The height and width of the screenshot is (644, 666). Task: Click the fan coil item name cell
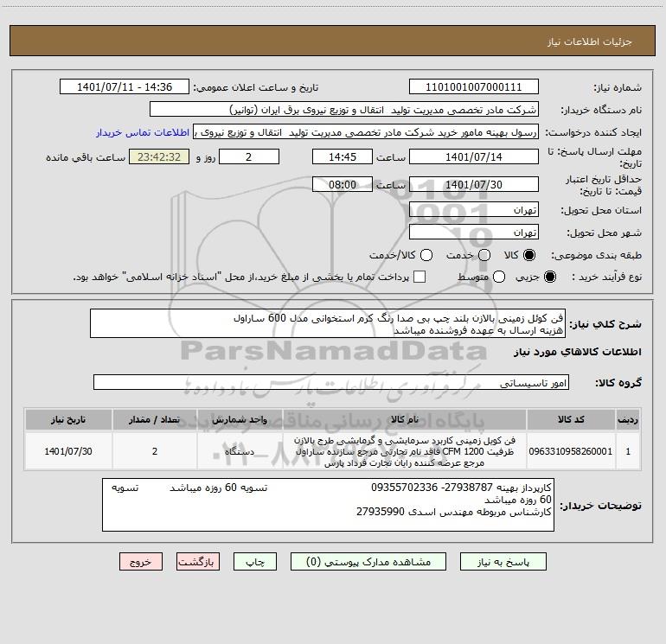pyautogui.click(x=405, y=451)
